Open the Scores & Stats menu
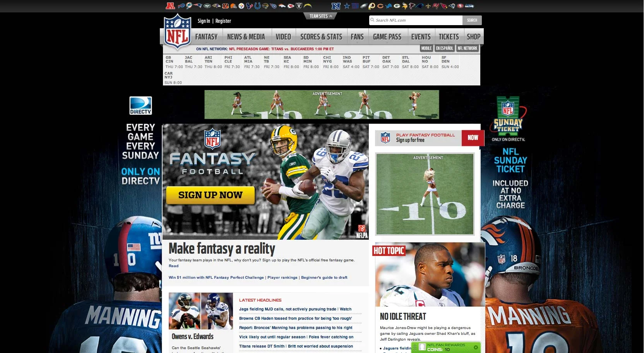The height and width of the screenshot is (353, 644). [x=321, y=37]
